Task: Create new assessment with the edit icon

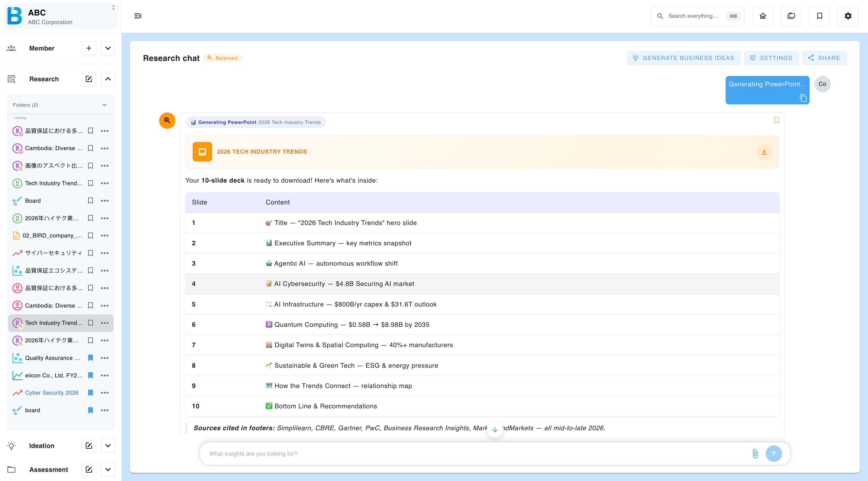Action: click(89, 470)
